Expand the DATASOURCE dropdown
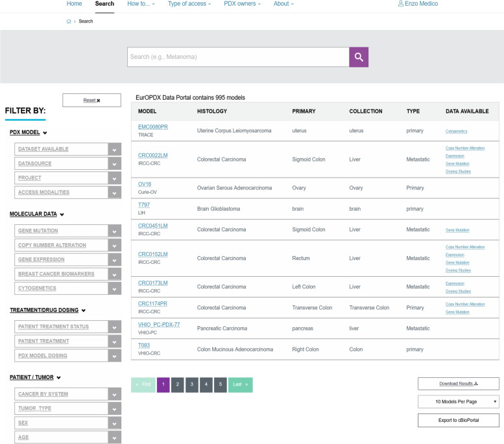 68,163
